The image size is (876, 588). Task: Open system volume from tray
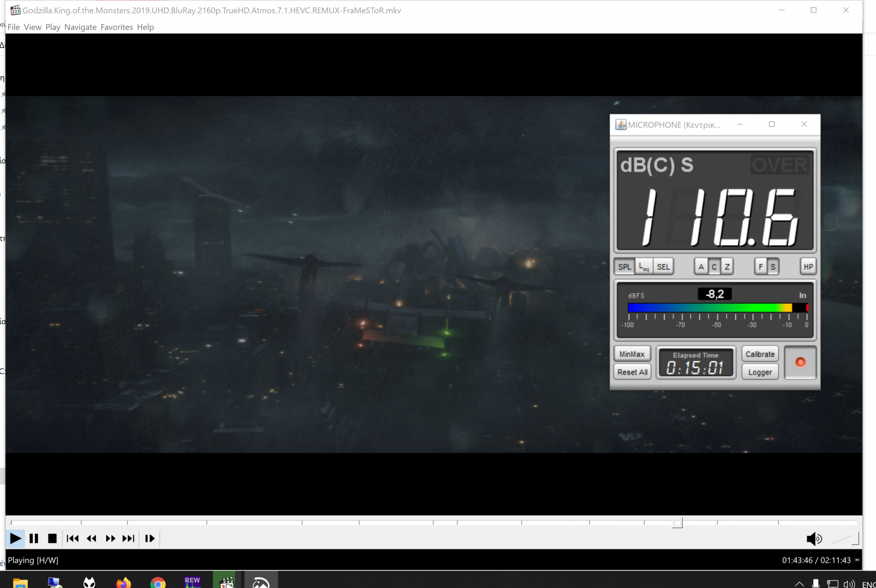849,584
